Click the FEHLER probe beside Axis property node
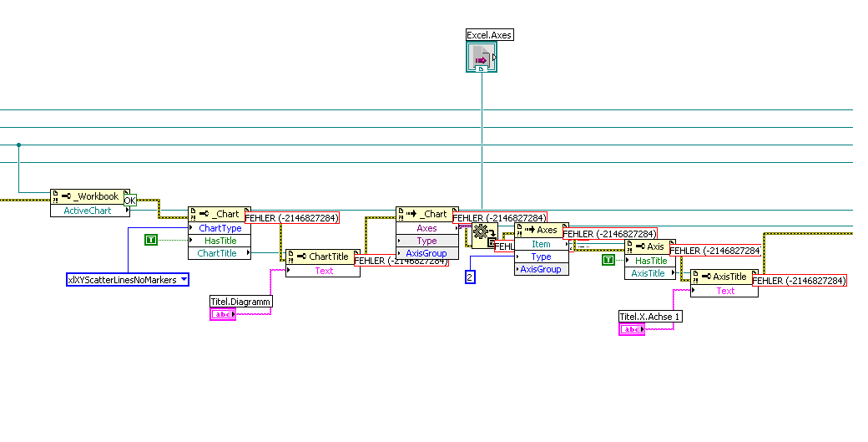Image resolution: width=868 pixels, height=442 pixels. (715, 251)
